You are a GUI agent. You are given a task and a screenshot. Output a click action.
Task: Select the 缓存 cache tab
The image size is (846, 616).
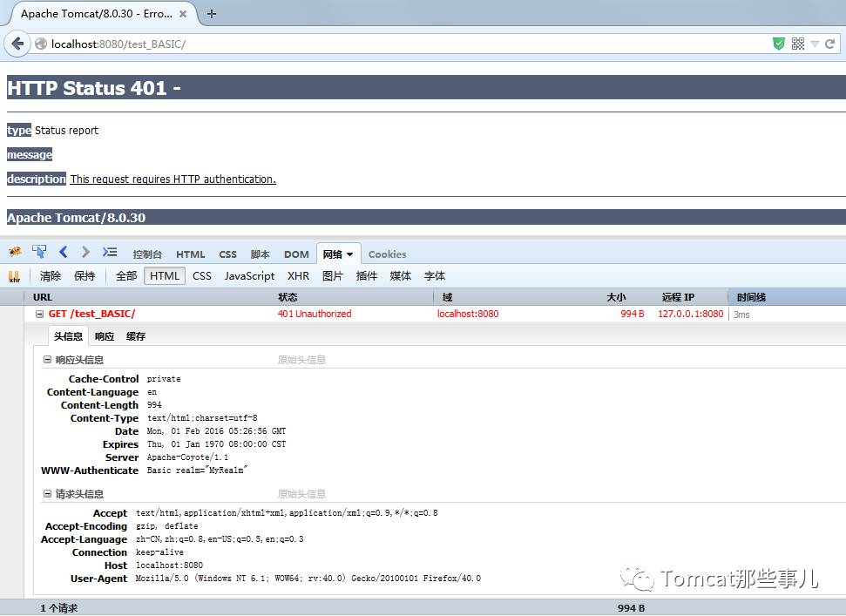click(x=135, y=336)
